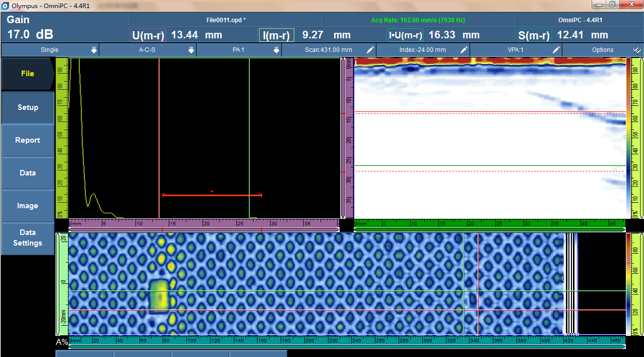Click the U(m-r) reading label
644x357 pixels.
[x=148, y=35]
